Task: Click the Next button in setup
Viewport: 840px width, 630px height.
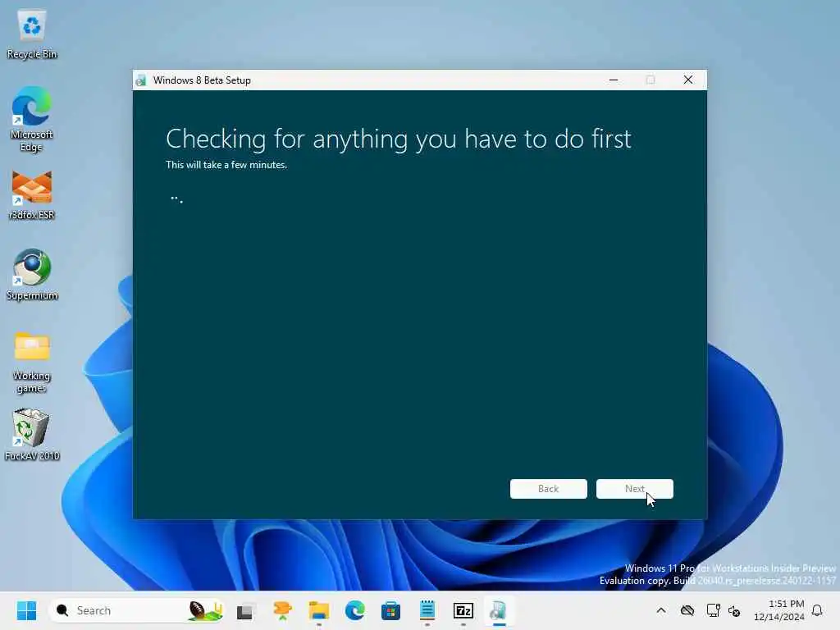Action: pyautogui.click(x=634, y=489)
